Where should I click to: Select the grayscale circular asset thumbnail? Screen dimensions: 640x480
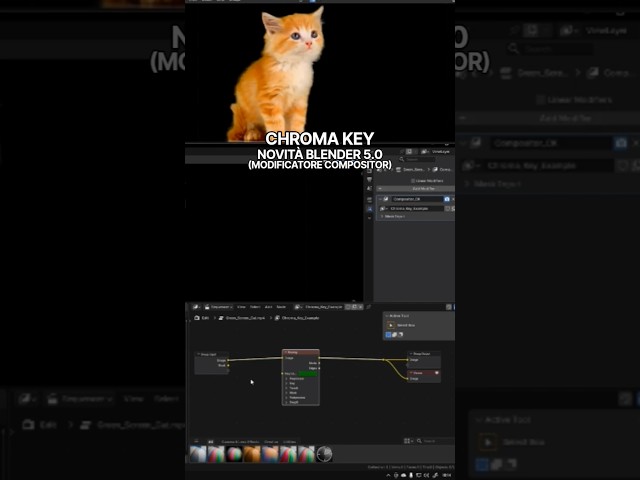tap(324, 454)
